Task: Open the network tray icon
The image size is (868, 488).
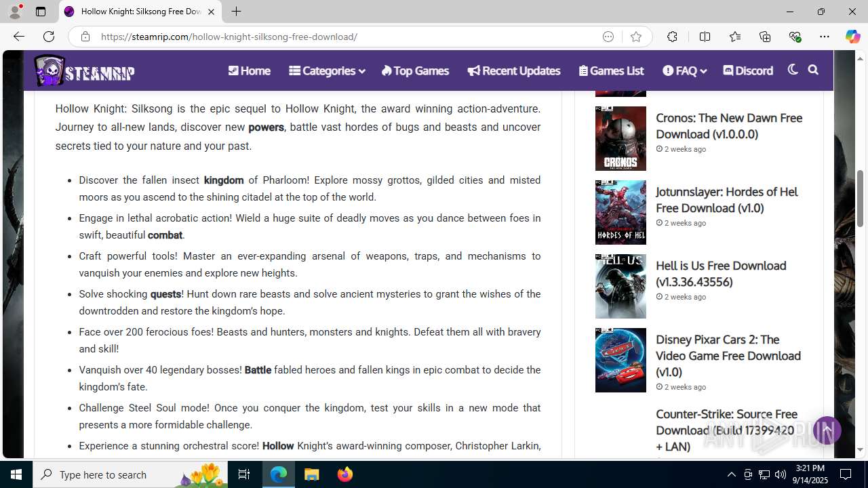Action: 764,474
